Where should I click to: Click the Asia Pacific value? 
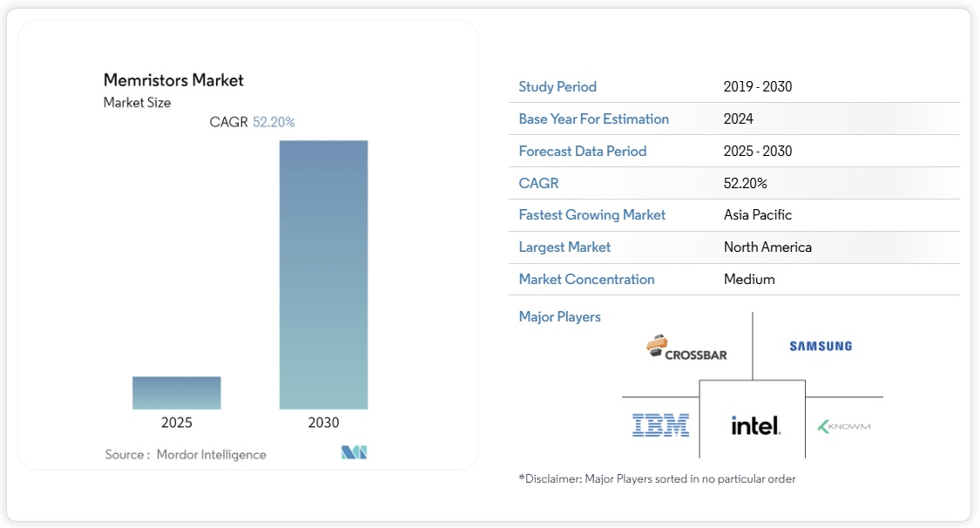[758, 214]
